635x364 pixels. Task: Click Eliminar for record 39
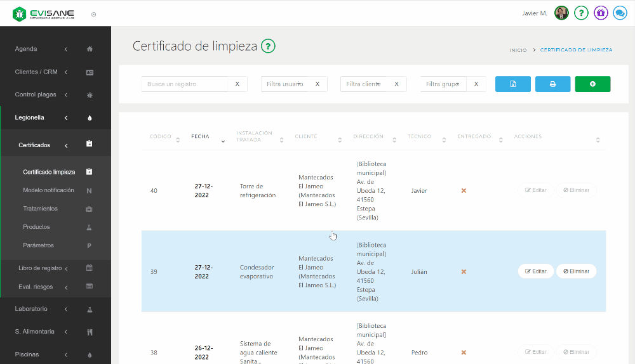click(576, 271)
